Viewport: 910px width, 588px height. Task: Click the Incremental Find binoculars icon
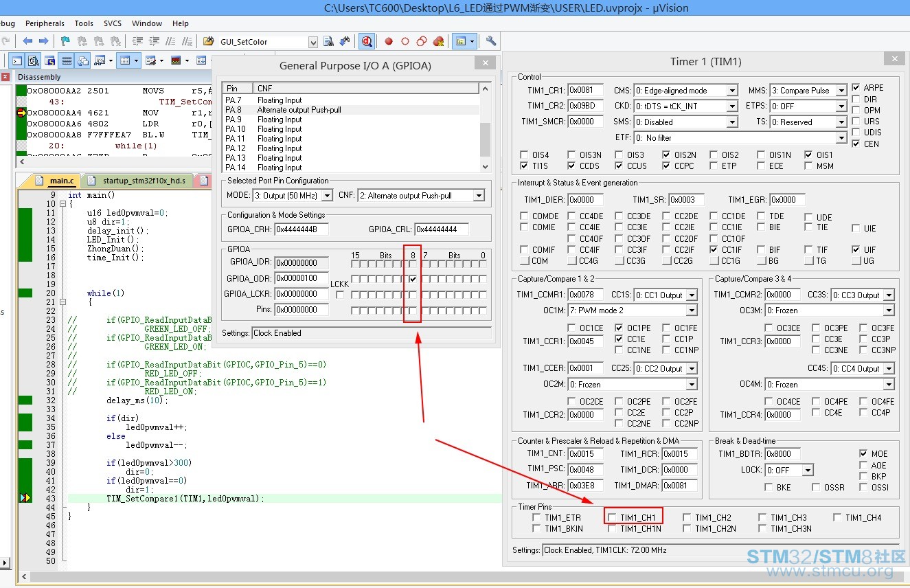(345, 41)
